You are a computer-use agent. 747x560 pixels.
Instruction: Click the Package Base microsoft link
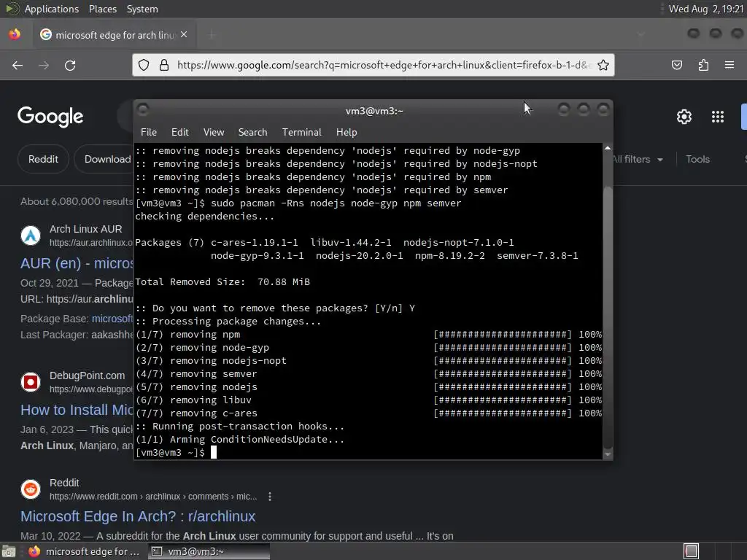[112, 319]
